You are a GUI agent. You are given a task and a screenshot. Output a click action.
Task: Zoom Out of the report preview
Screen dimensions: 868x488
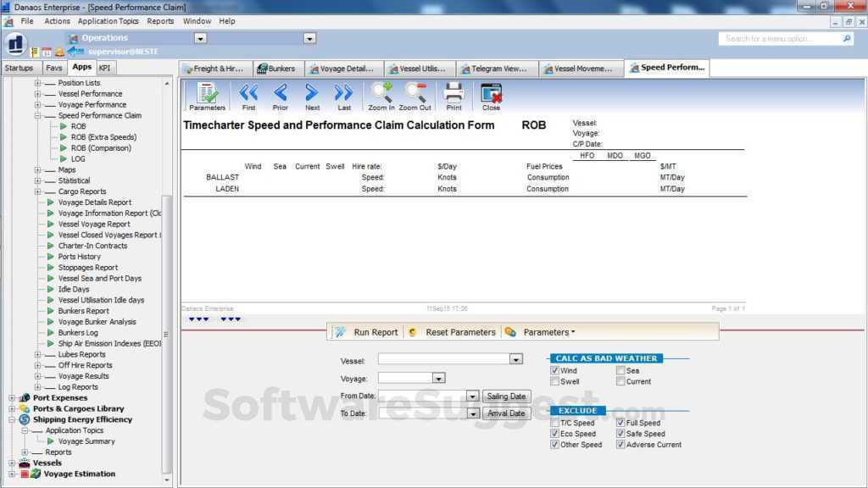pos(416,96)
